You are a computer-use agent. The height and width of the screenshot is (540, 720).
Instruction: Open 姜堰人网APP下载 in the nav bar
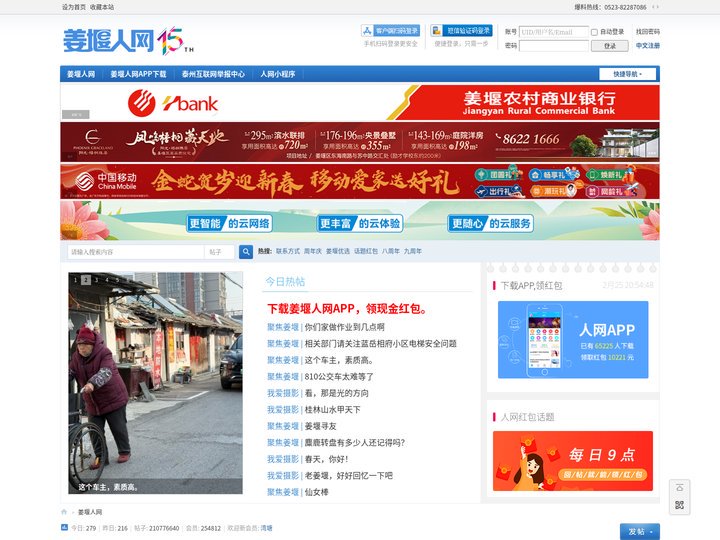click(138, 74)
